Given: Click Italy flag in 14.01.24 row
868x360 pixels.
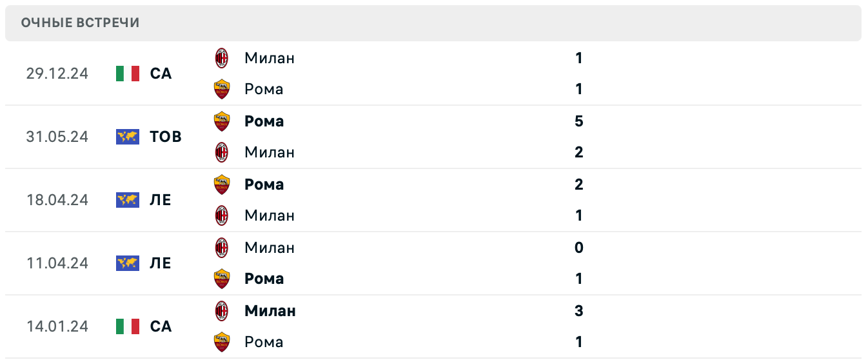Looking at the screenshot, I should coord(128,326).
